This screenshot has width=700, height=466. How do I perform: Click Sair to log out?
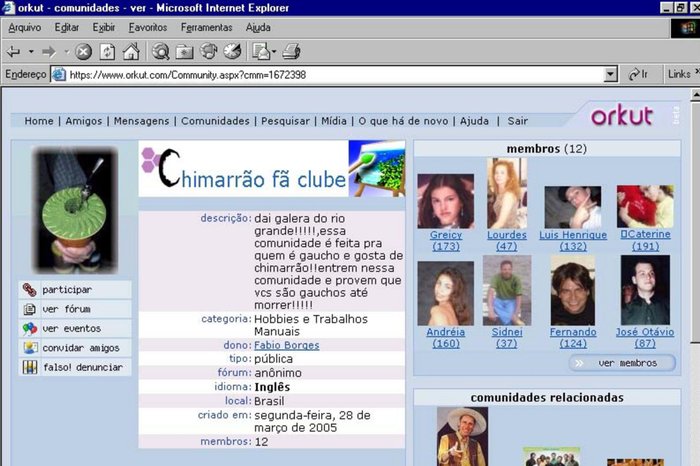517,121
